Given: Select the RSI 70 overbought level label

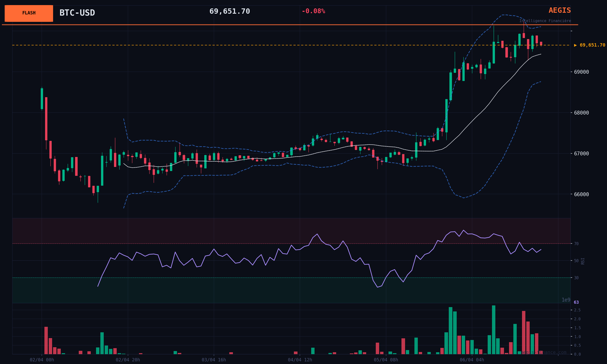Looking at the screenshot, I should click(576, 243).
